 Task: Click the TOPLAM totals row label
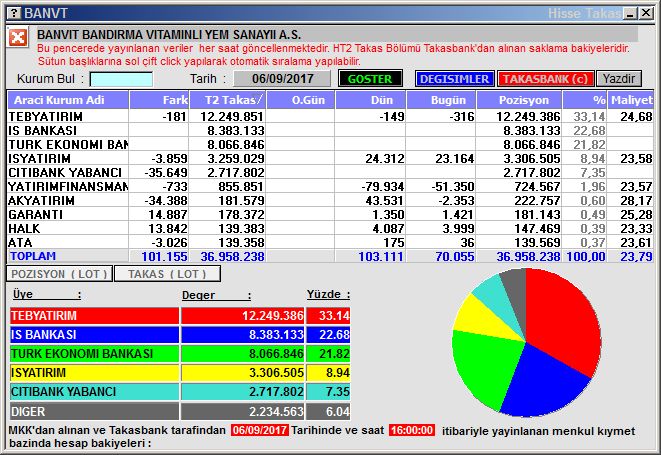pyautogui.click(x=33, y=256)
